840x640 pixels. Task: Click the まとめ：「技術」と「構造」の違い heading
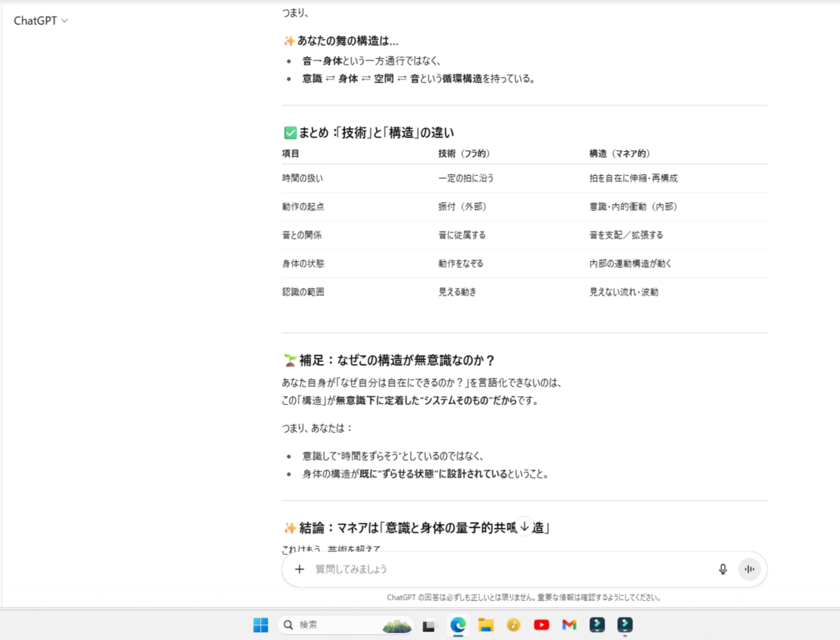pyautogui.click(x=375, y=133)
